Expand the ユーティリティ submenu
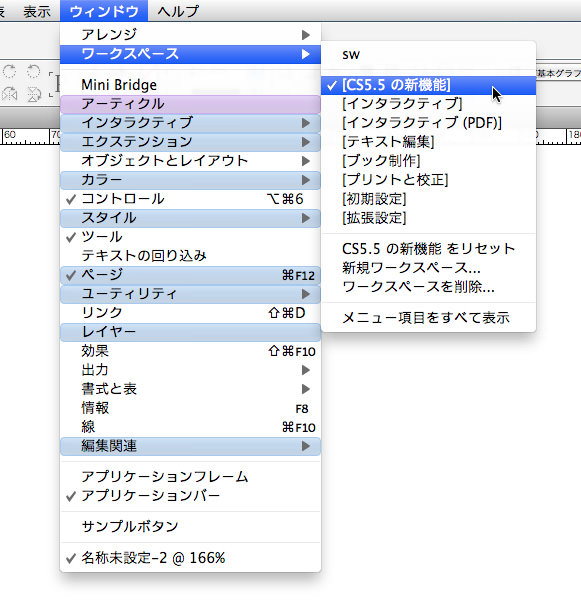581x615 pixels. point(190,294)
